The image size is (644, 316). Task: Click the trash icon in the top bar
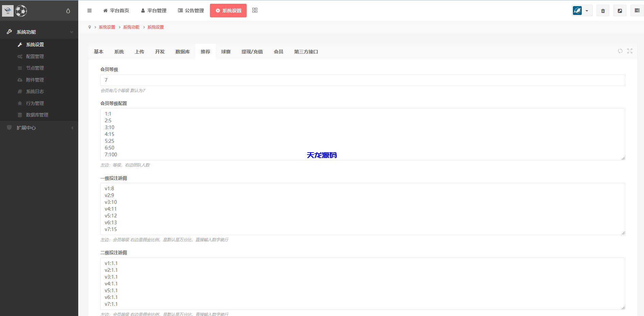click(603, 11)
